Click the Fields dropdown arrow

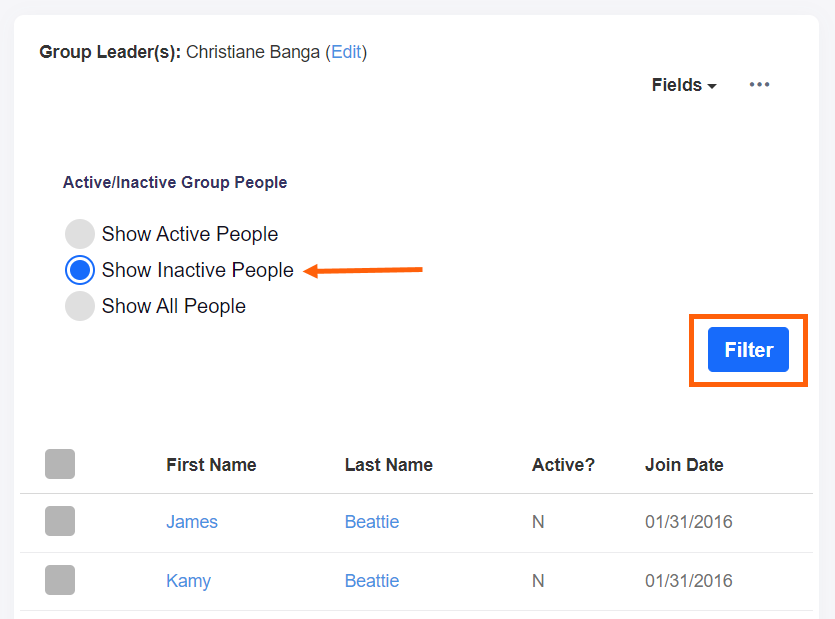tap(711, 86)
